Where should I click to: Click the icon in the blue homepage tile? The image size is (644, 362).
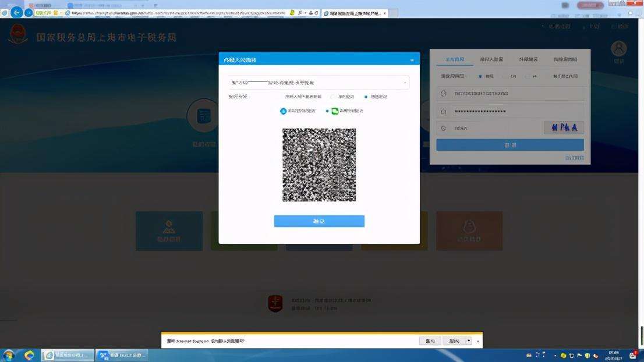coord(169,226)
